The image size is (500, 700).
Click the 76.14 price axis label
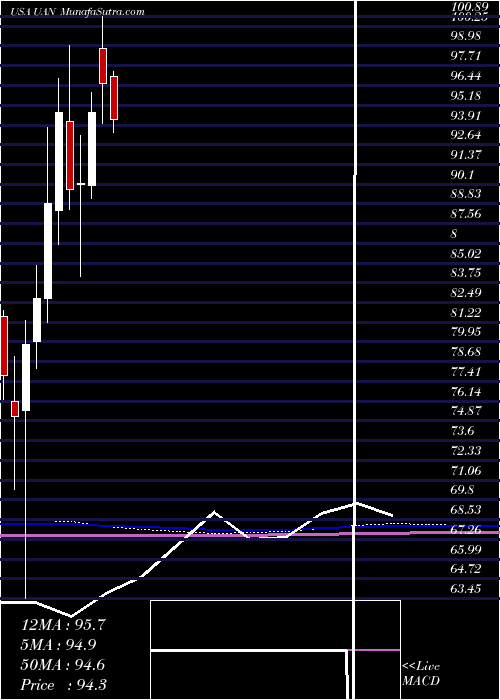point(466,391)
